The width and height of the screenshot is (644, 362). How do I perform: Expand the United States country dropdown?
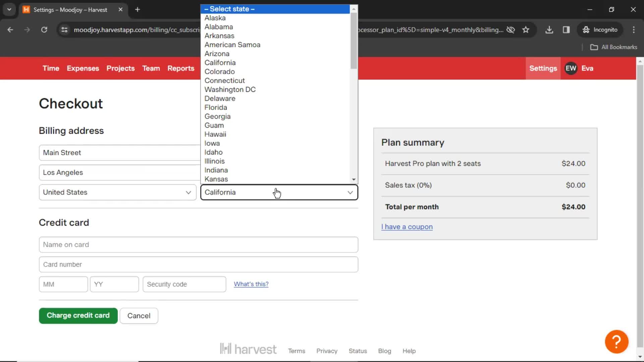point(117,192)
